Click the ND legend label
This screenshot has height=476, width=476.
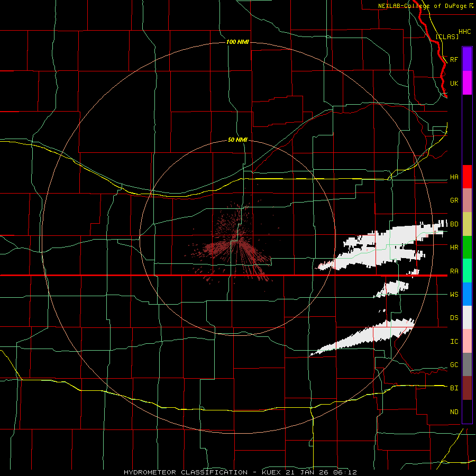[454, 412]
